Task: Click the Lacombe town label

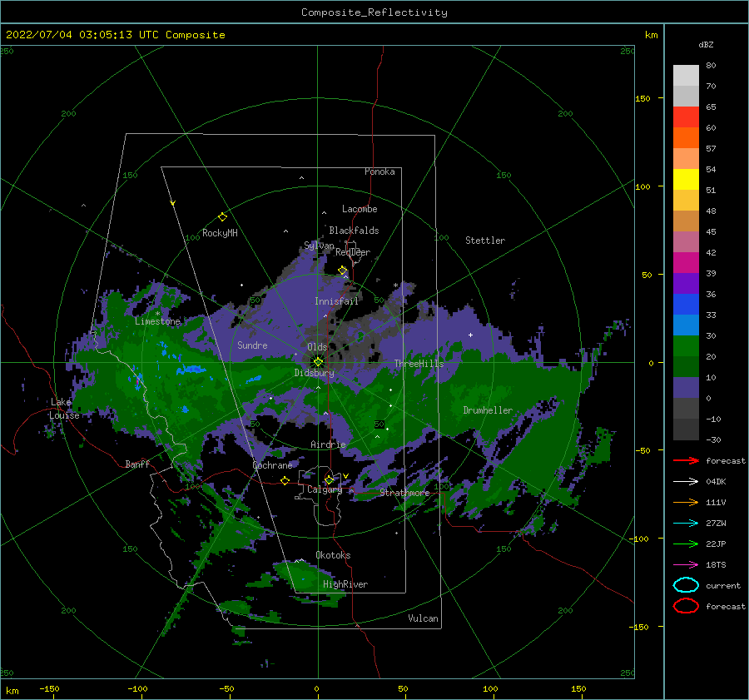Action: (x=360, y=209)
